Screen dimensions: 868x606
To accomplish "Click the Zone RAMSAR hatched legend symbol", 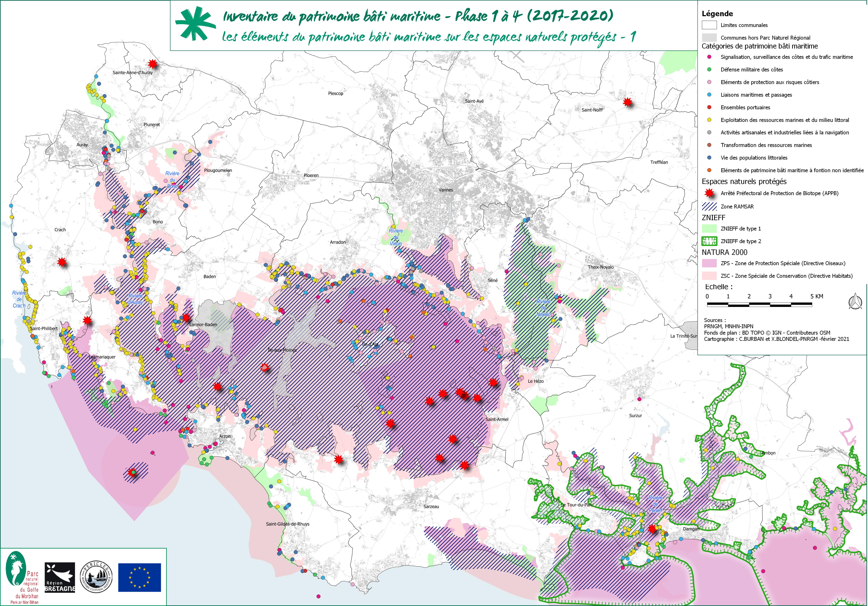I will (x=709, y=207).
